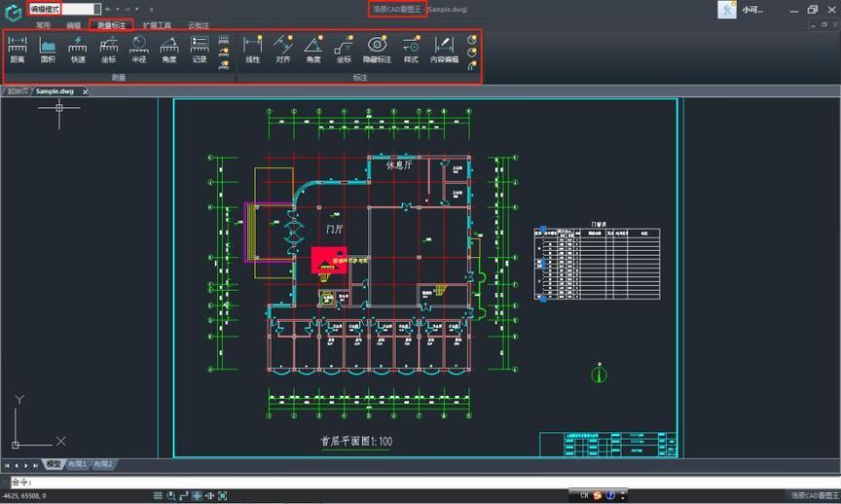Switch to the 布局1 layout tab
Image resolution: width=841 pixels, height=504 pixels.
click(77, 465)
